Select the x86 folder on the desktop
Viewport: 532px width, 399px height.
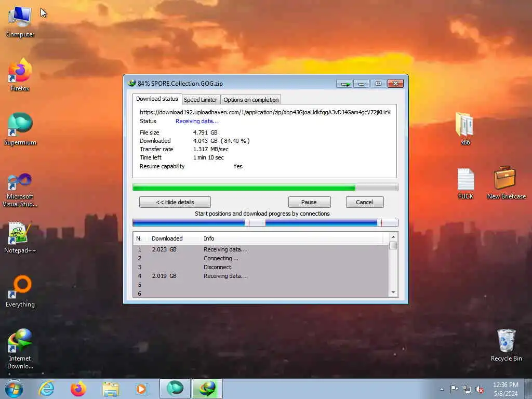(465, 129)
